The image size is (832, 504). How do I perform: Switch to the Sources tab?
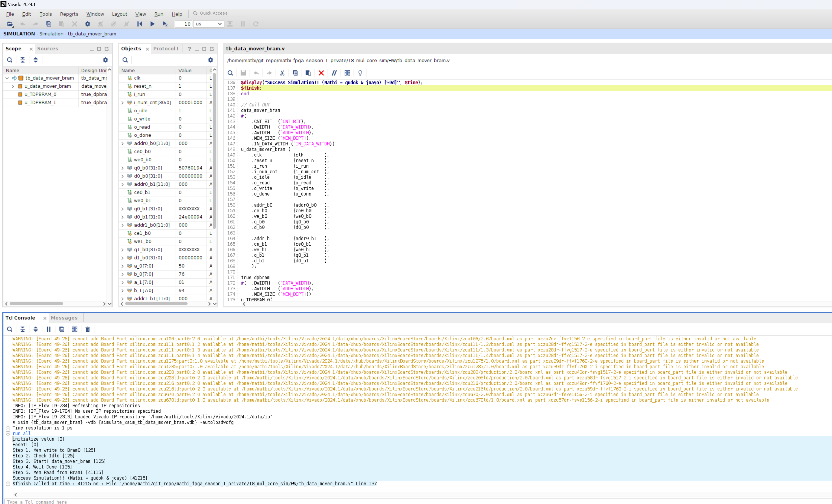(x=48, y=49)
